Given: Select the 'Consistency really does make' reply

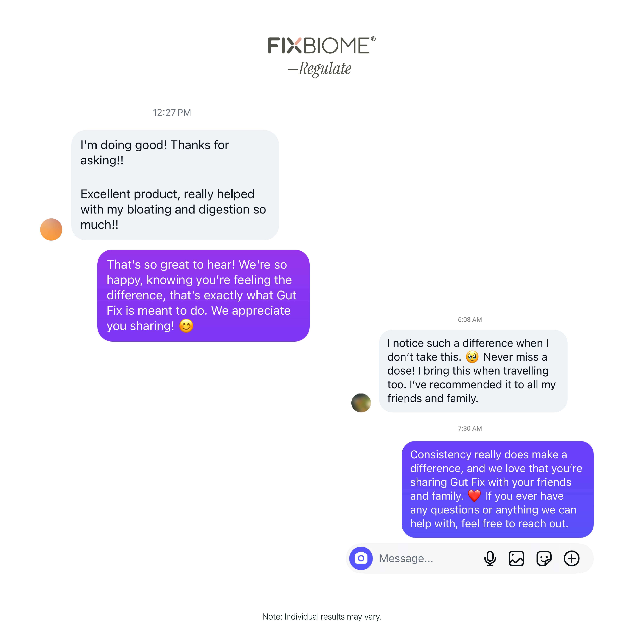Looking at the screenshot, I should [x=497, y=489].
